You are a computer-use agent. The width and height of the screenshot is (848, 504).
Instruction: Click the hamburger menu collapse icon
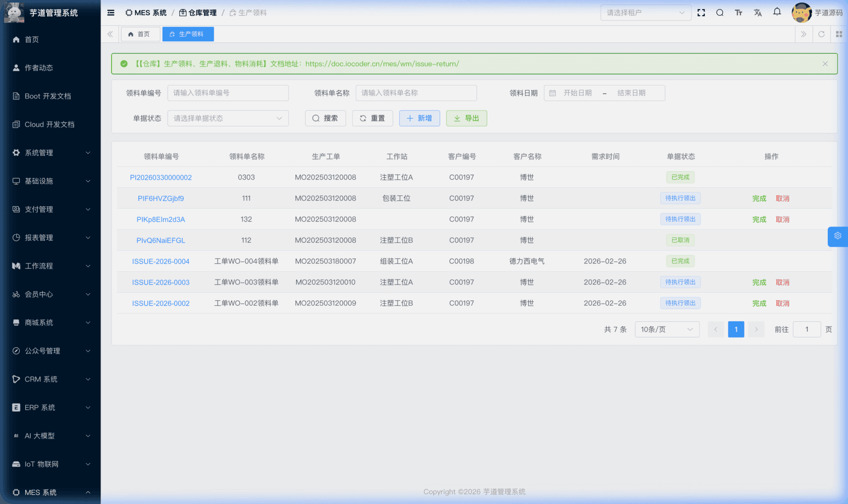[111, 13]
